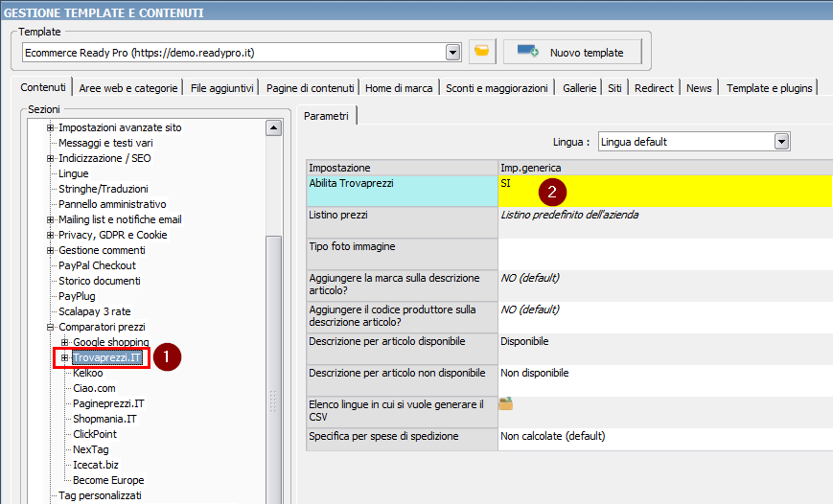This screenshot has width=833, height=504.
Task: Expand the Gestione commenti node
Action: 50,250
